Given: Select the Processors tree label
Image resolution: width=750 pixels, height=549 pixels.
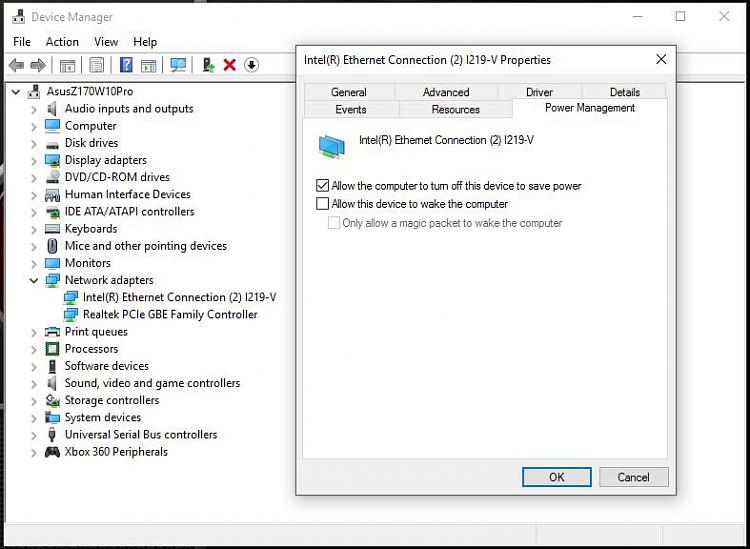Looking at the screenshot, I should pos(91,349).
